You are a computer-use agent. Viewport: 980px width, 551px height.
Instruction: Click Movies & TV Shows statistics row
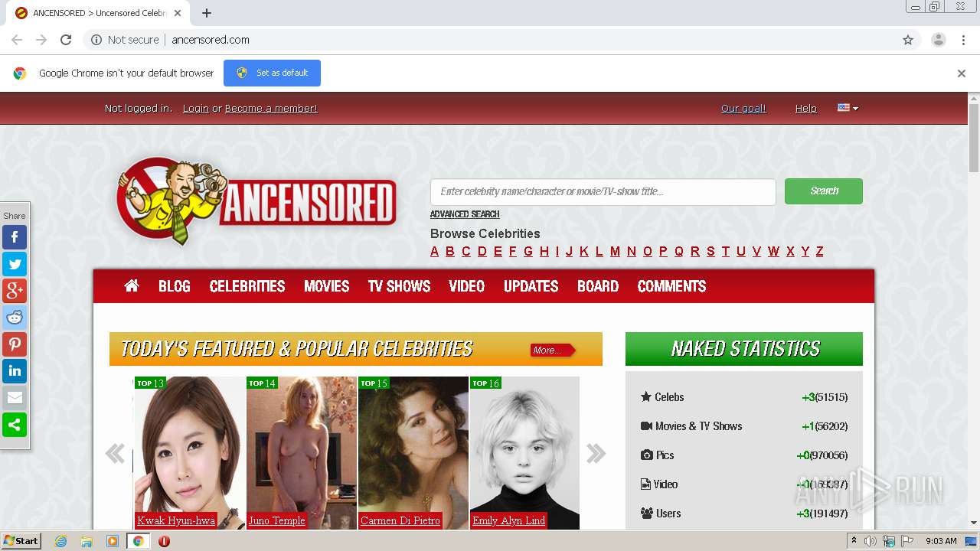coord(744,426)
